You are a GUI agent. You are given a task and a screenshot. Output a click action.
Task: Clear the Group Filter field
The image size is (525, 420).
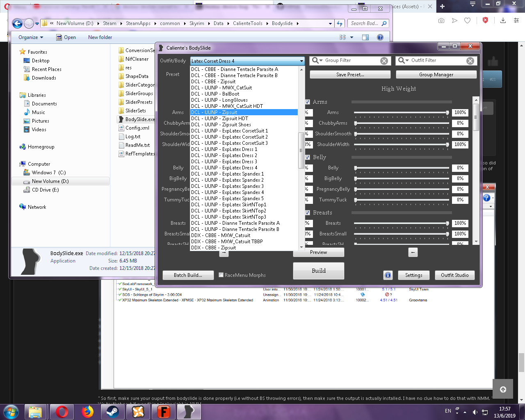click(x=384, y=61)
